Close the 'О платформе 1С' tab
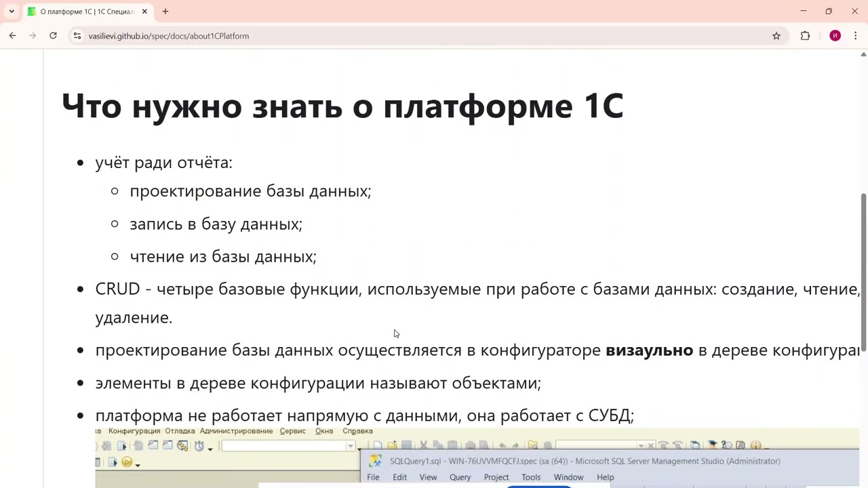Viewport: 868px width, 488px height. pos(144,12)
